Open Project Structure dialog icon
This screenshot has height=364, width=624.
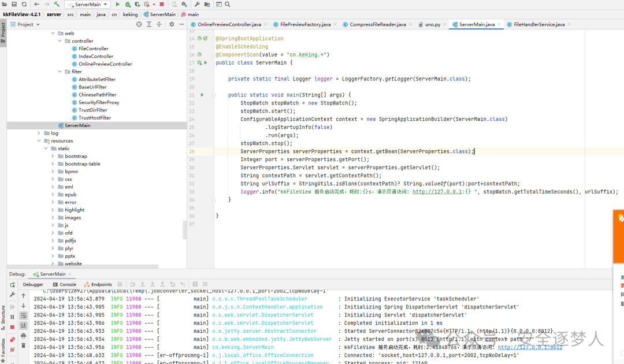point(207,5)
